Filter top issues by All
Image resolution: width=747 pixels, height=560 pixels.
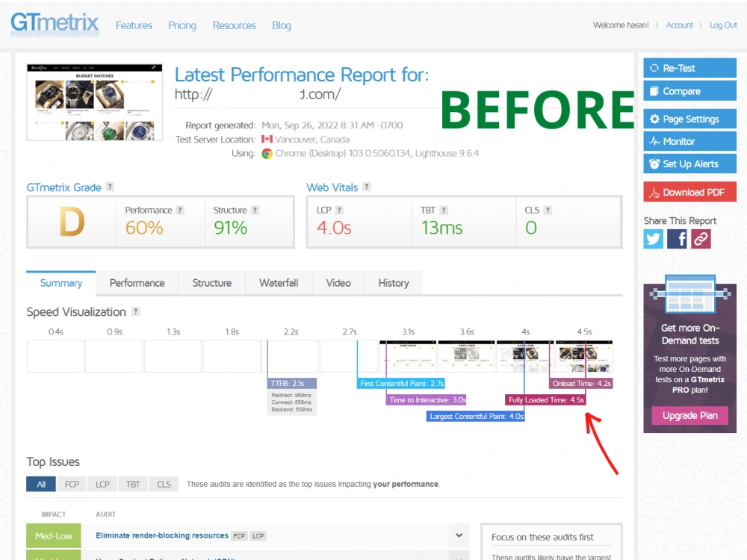pyautogui.click(x=41, y=485)
